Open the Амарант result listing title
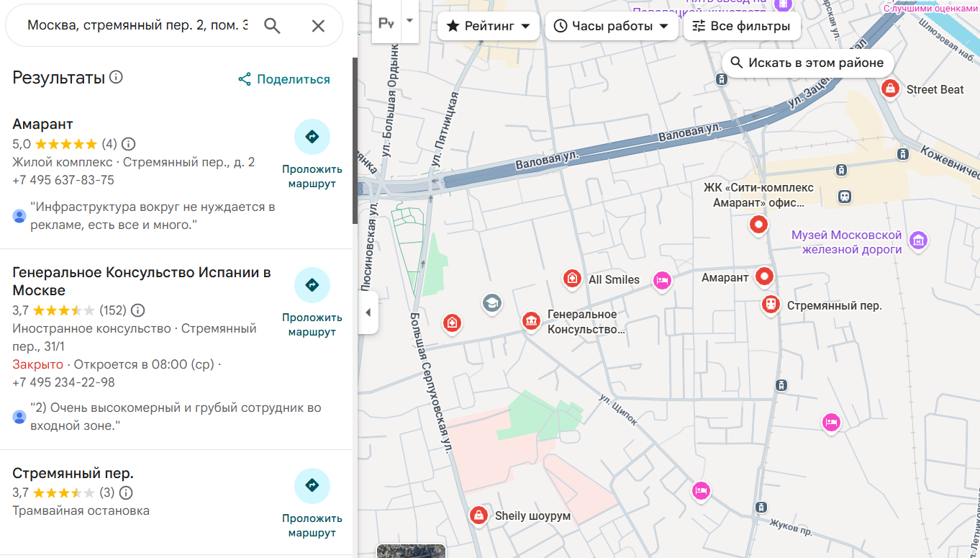The image size is (980, 558). point(43,124)
